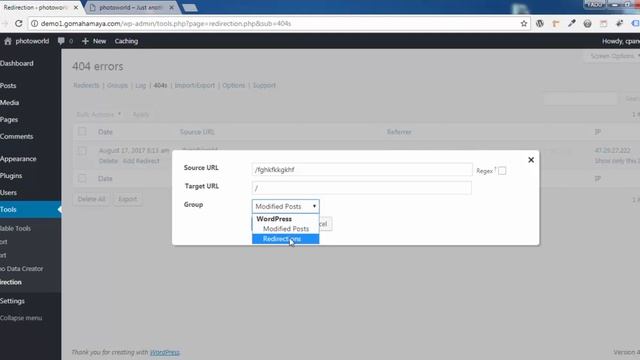The image size is (640, 360).
Task: Click the Export button
Action: tap(128, 199)
